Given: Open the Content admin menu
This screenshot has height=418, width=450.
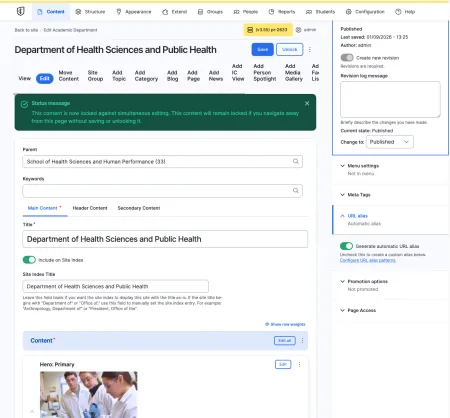Looking at the screenshot, I should pyautogui.click(x=51, y=12).
